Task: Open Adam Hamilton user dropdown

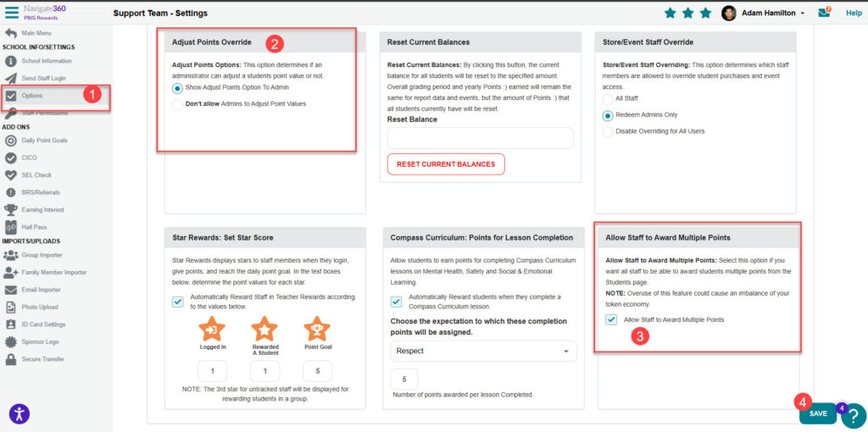Action: (x=763, y=13)
